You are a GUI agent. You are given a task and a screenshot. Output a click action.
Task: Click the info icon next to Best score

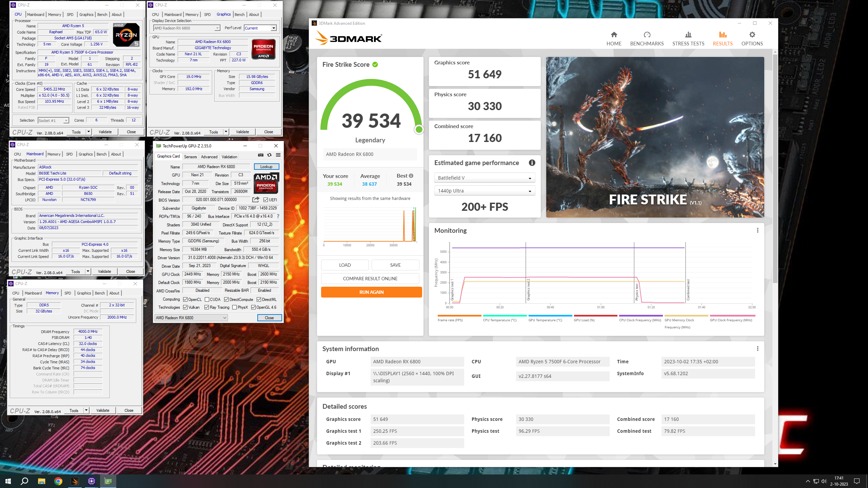411,176
